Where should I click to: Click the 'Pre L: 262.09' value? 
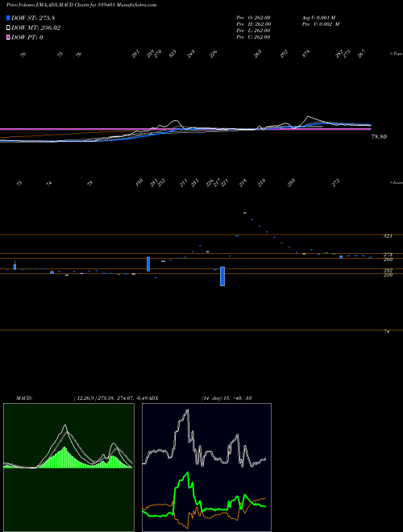click(x=253, y=31)
